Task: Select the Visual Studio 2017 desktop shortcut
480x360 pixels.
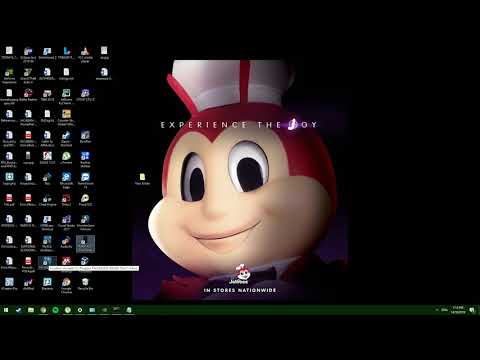Action: pos(66,222)
